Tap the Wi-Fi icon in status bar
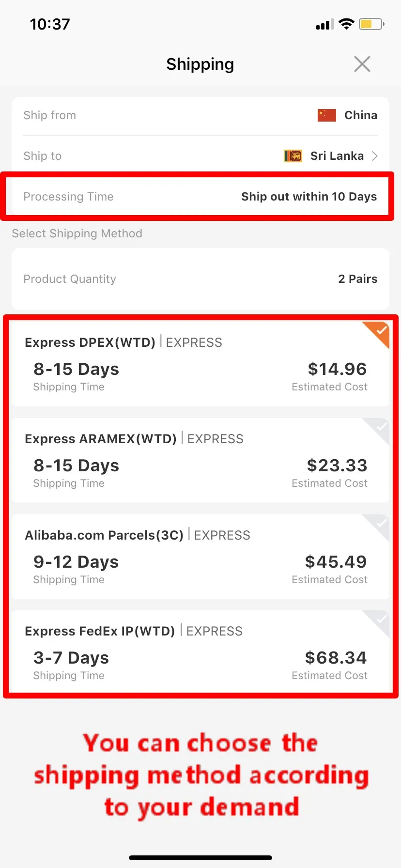401x868 pixels. tap(346, 24)
